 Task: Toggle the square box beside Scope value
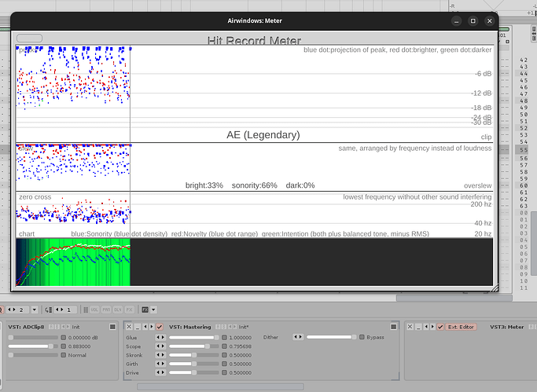[224, 346]
